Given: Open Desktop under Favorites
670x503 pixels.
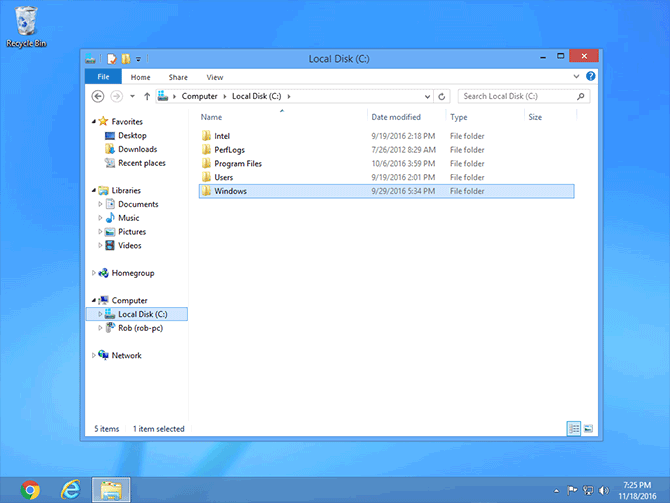Looking at the screenshot, I should (x=132, y=135).
